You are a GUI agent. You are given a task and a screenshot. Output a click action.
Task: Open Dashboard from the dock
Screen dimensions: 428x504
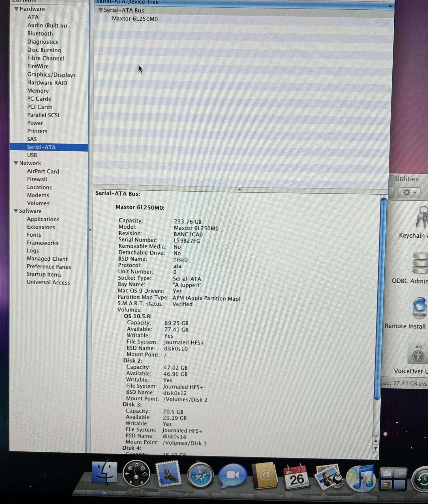pos(136,473)
